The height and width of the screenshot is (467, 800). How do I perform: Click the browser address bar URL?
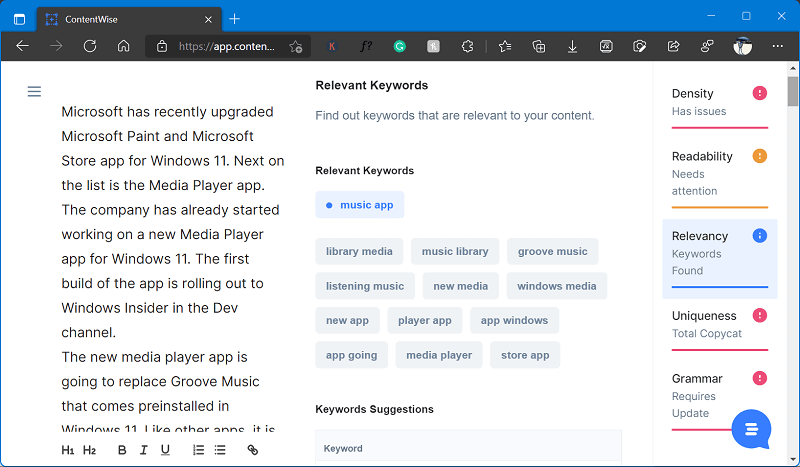click(x=227, y=46)
